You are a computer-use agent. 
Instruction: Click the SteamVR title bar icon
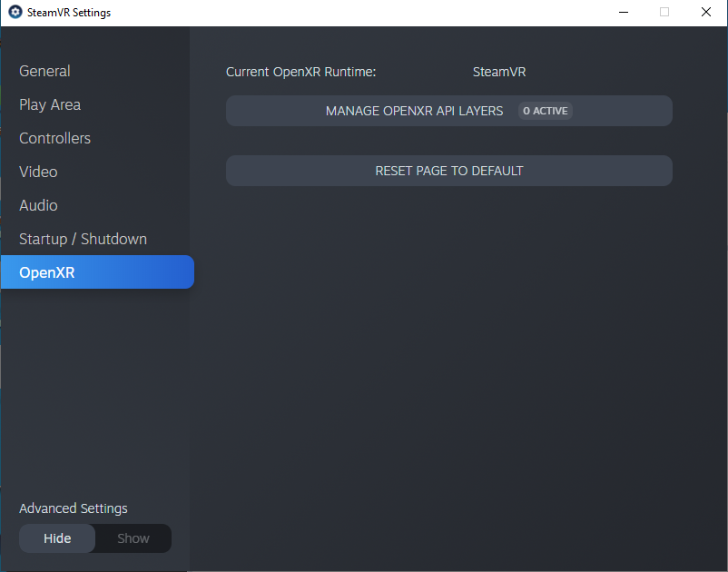15,12
